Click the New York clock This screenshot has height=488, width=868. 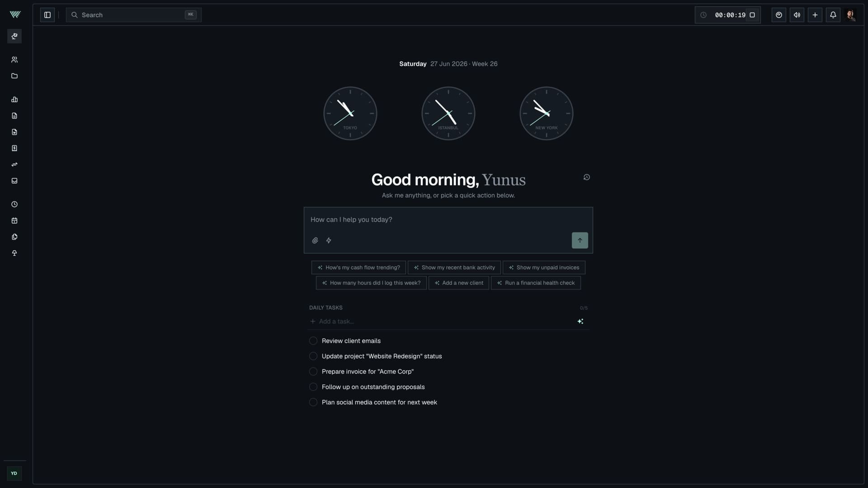tap(547, 113)
